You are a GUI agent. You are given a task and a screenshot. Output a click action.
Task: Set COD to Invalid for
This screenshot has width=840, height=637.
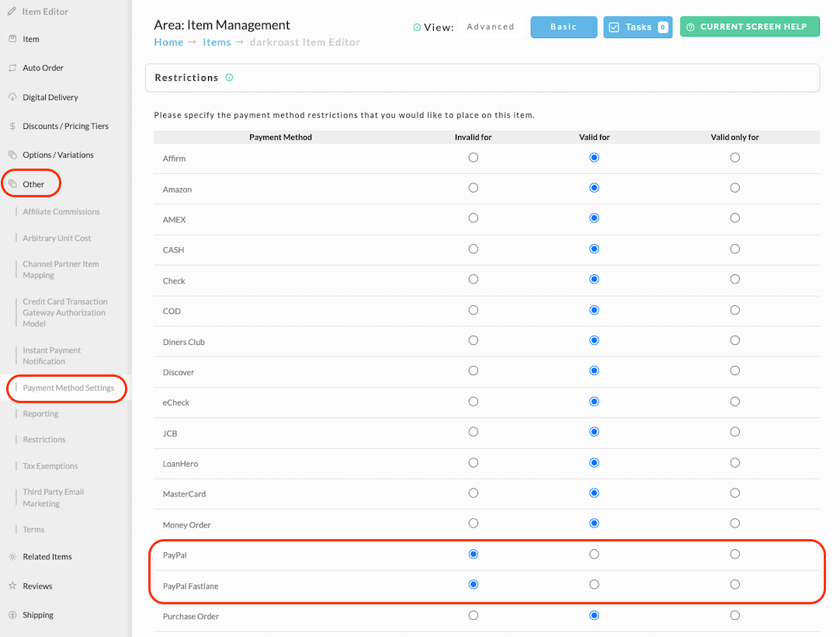[x=473, y=310]
